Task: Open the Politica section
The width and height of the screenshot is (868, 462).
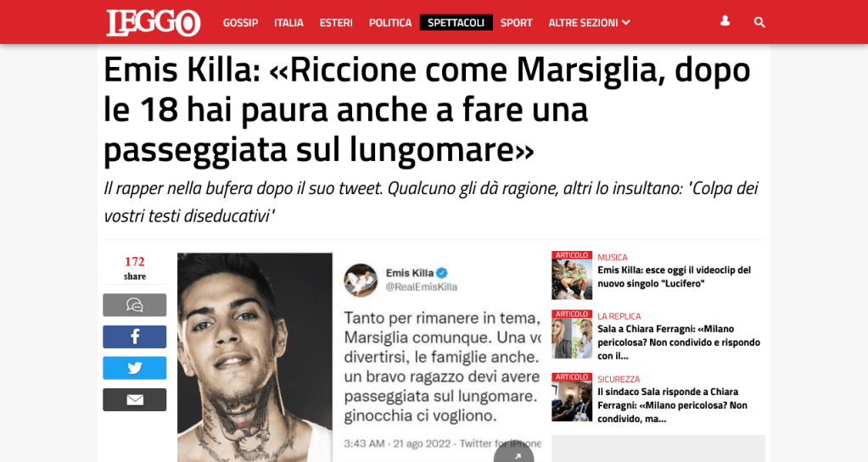Action: [390, 23]
